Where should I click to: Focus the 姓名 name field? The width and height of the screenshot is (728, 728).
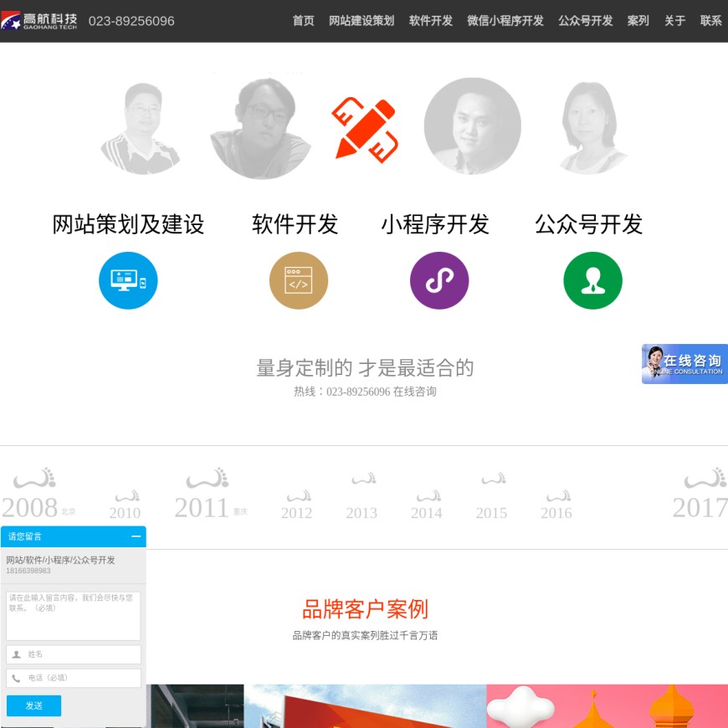[74, 654]
